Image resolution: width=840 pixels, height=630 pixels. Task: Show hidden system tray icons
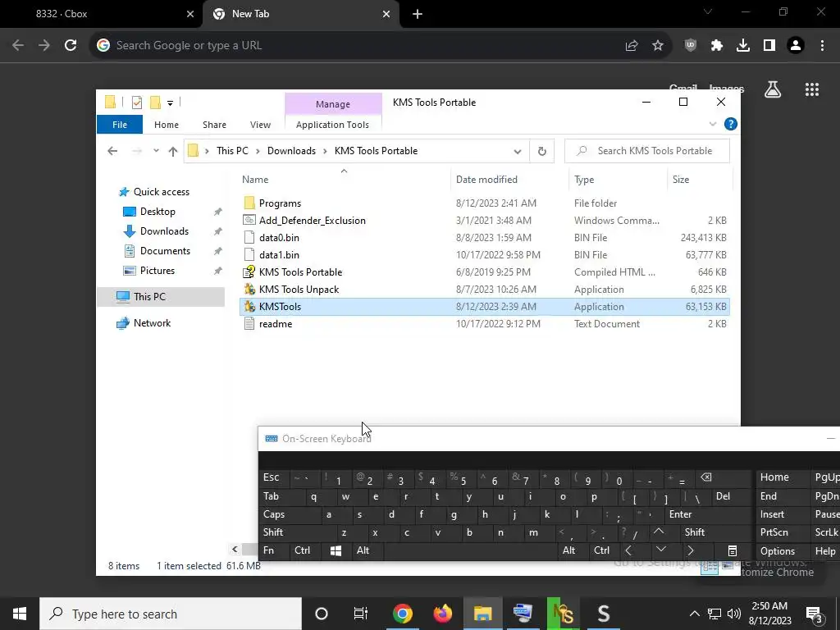[694, 614]
